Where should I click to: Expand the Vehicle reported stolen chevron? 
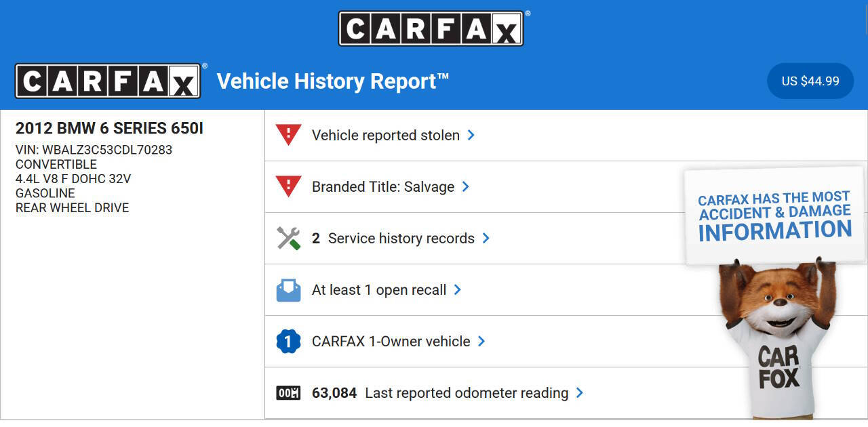pyautogui.click(x=471, y=135)
